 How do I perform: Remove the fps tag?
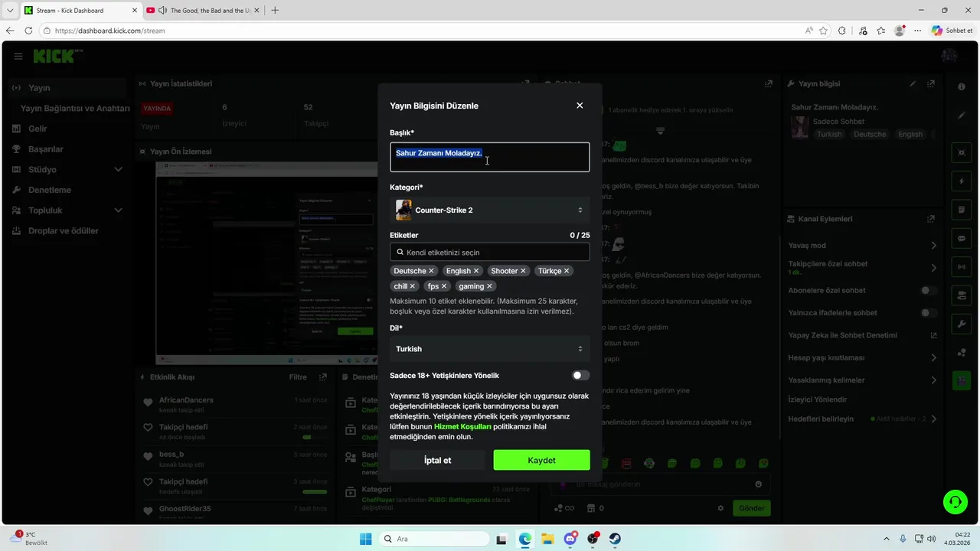click(443, 286)
